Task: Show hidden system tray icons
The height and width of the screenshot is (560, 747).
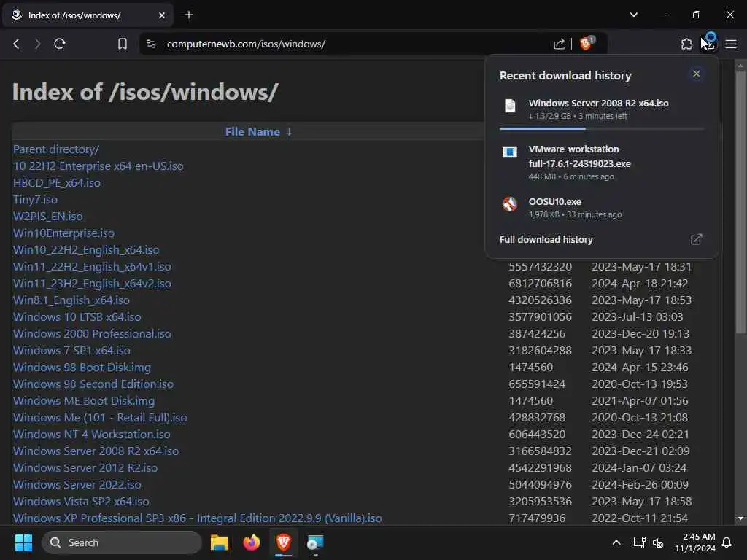Action: click(616, 542)
